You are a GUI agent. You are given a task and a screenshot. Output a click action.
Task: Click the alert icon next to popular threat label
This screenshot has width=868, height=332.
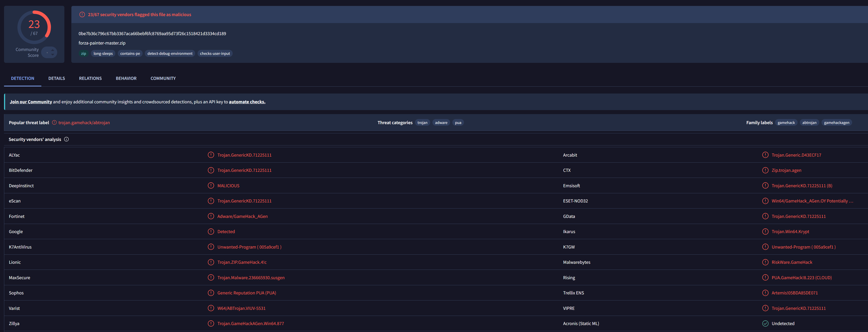pos(54,122)
